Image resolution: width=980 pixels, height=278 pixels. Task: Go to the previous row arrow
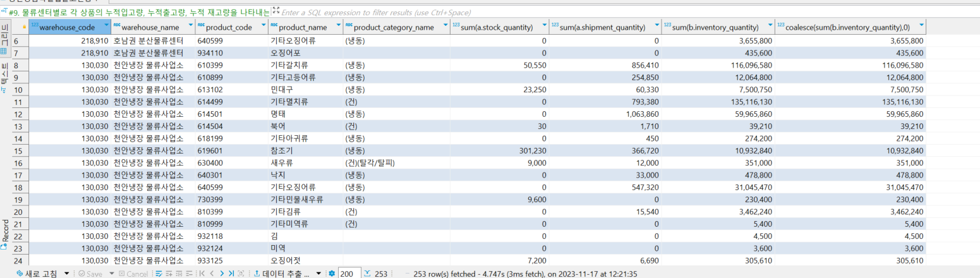click(x=212, y=274)
